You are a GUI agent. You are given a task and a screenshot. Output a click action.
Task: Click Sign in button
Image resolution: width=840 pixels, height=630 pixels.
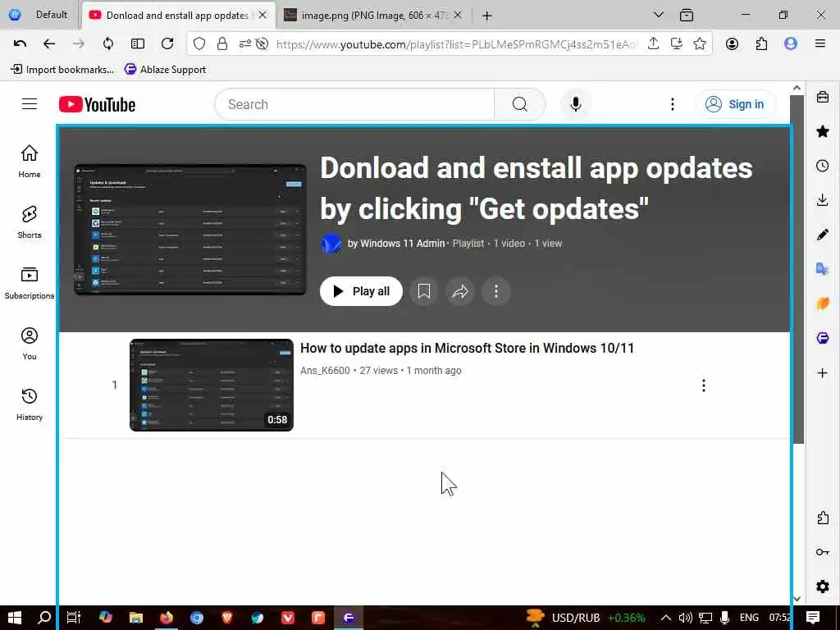click(x=735, y=104)
